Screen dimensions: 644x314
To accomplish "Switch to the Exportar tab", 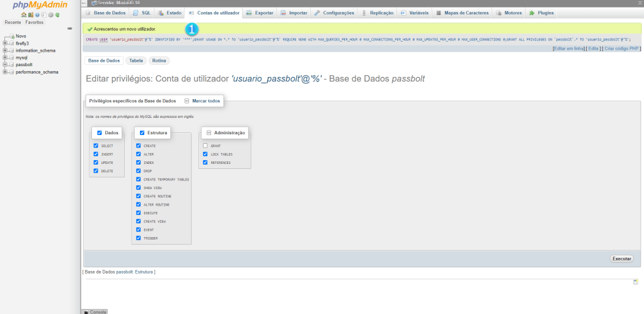I will (x=260, y=13).
